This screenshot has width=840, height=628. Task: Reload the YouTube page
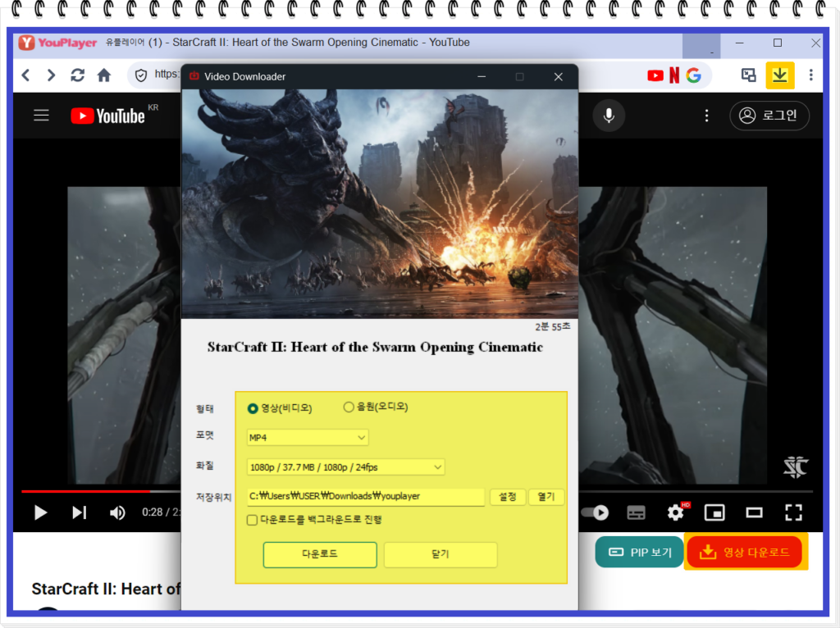click(77, 75)
